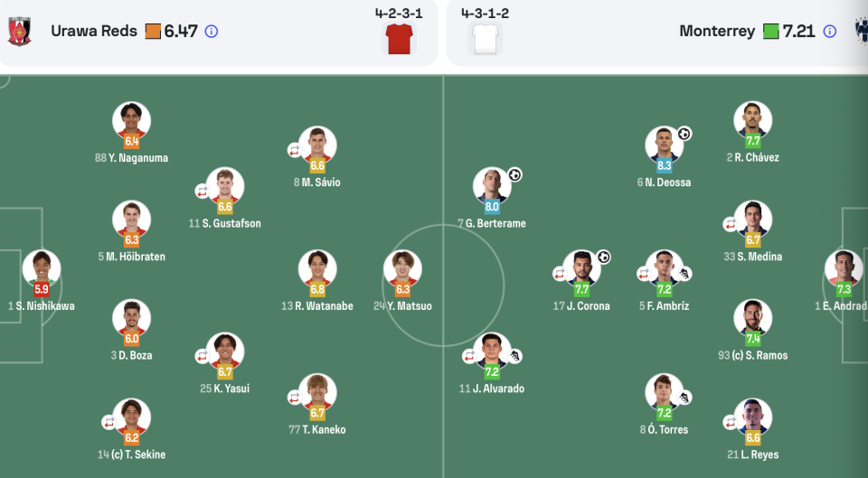Click the assist boot icon on Ó. Torres
This screenshot has width=868, height=478.
[x=684, y=398]
